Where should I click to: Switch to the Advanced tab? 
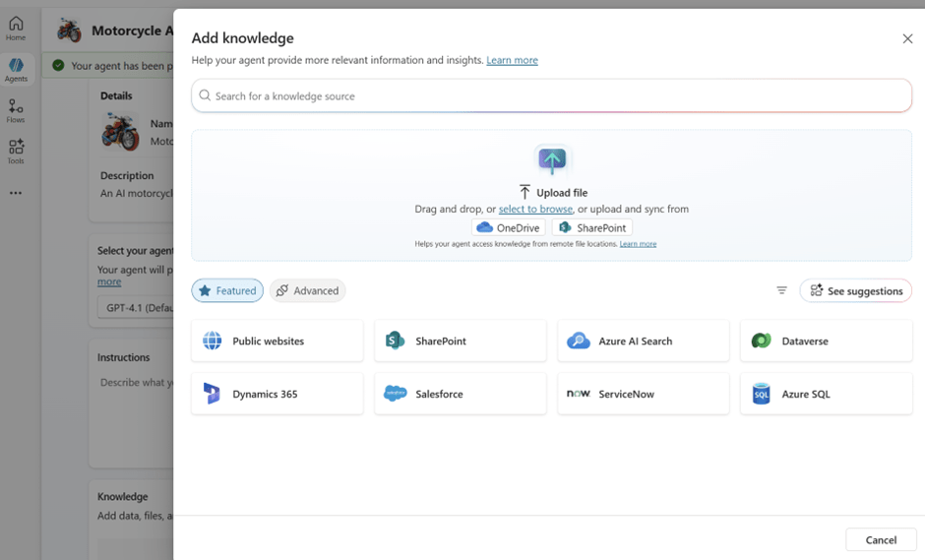(307, 290)
